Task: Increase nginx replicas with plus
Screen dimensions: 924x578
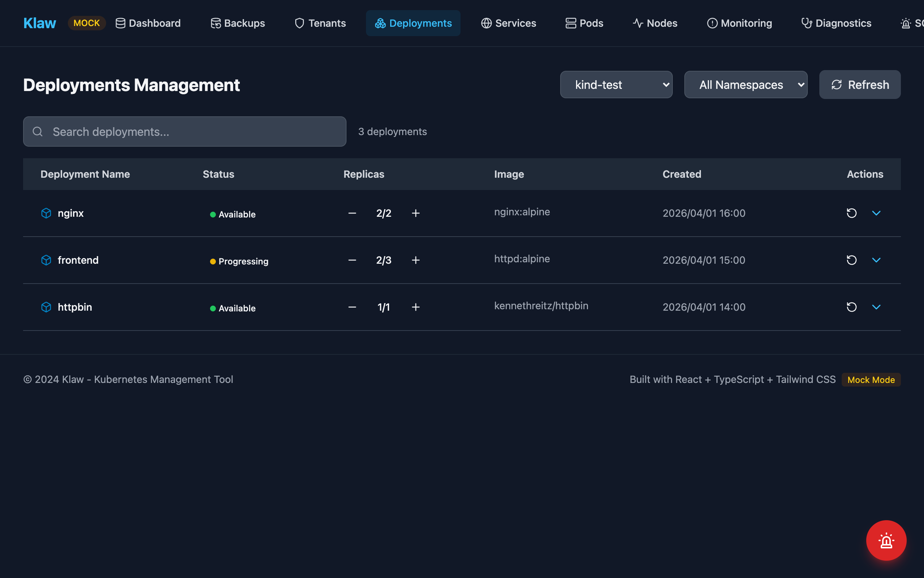Action: 416,213
